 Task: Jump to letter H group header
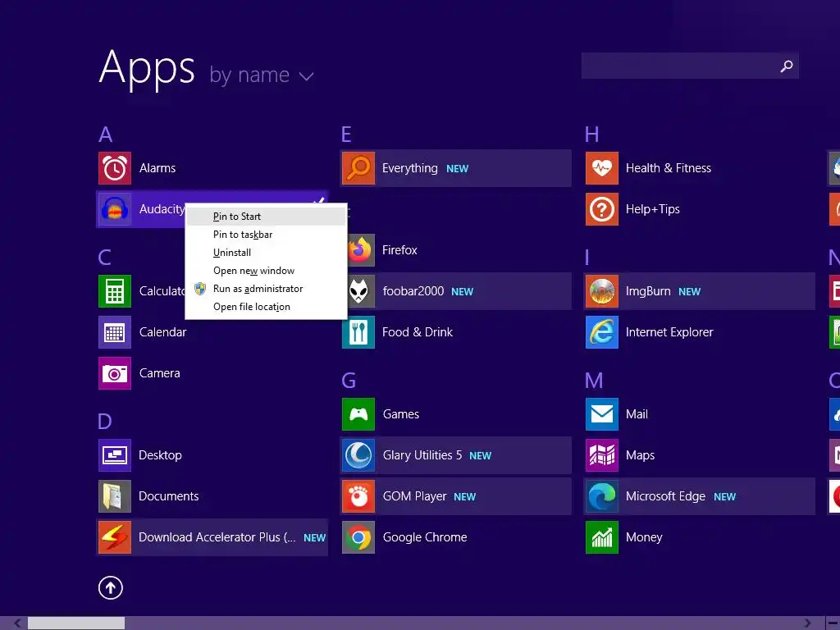[592, 135]
